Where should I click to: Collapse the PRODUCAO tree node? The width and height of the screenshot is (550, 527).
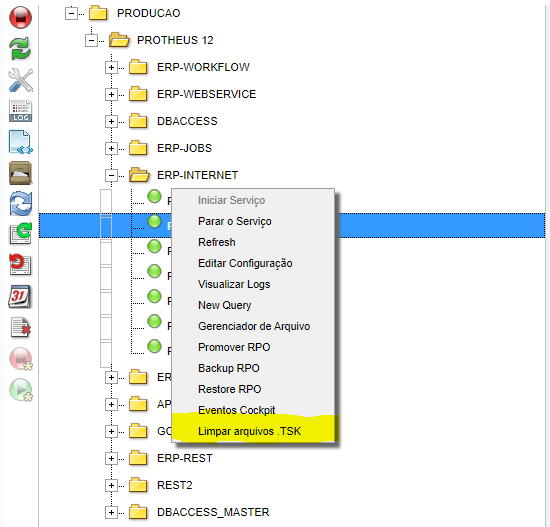(71, 13)
